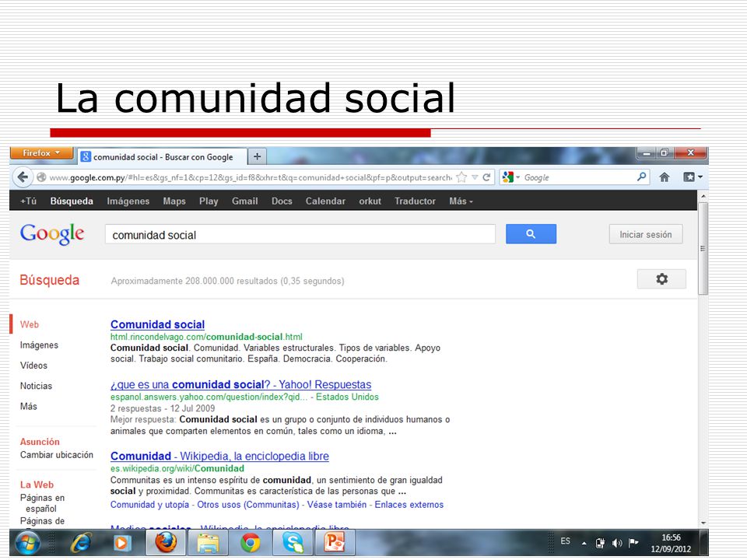Viewport: 747px width, 560px height.
Task: Show hidden tray icons arrow
Action: [584, 543]
